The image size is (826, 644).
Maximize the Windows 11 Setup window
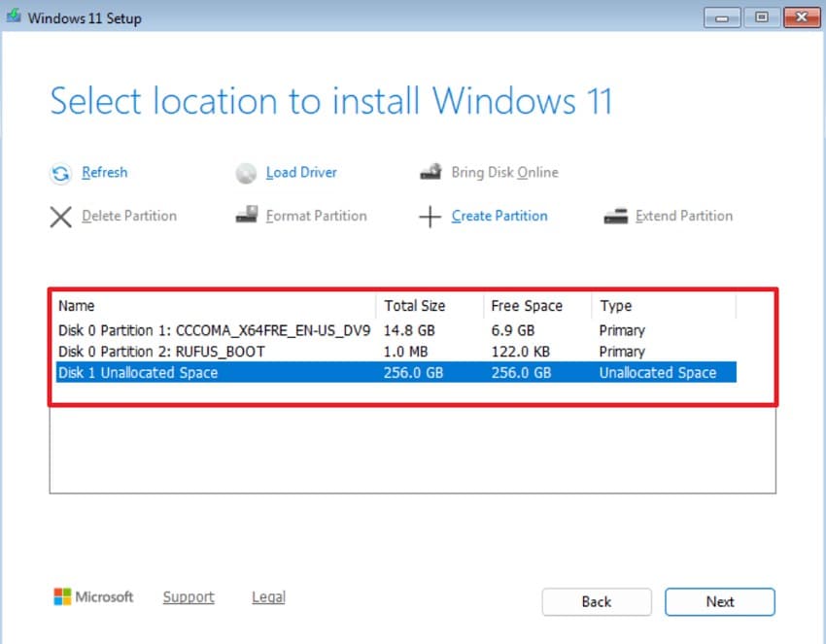pyautogui.click(x=761, y=17)
